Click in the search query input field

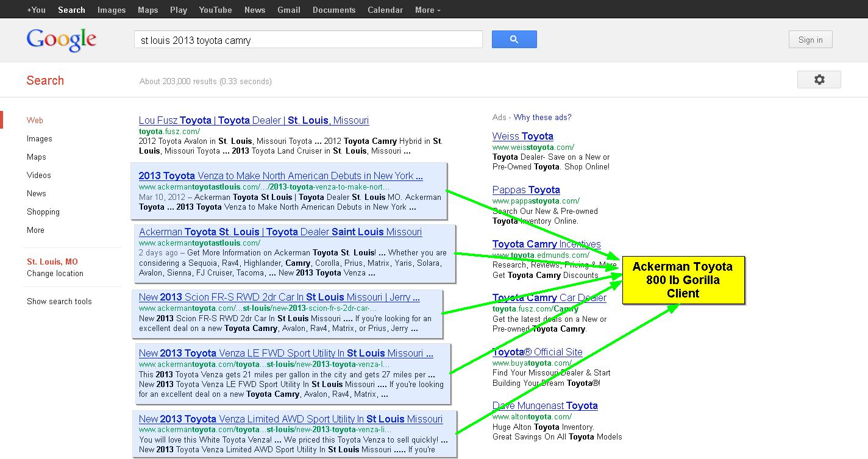click(x=308, y=40)
